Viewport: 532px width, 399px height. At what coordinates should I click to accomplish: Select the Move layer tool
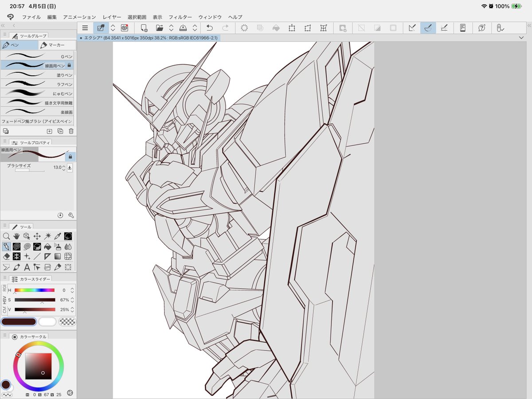[x=37, y=236]
